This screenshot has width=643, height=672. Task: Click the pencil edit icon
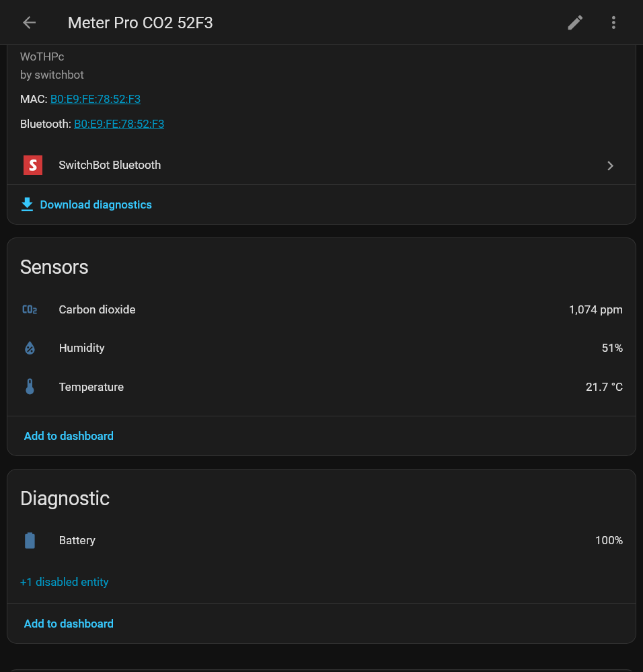coord(575,23)
